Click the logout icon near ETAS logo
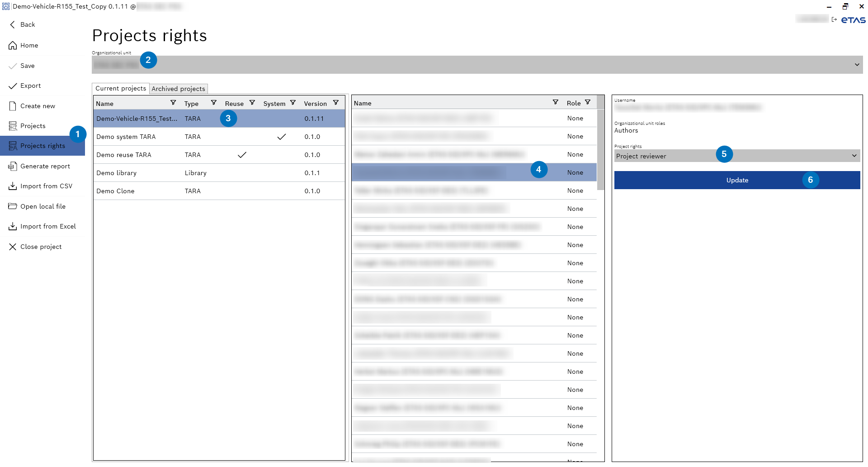 pos(834,19)
